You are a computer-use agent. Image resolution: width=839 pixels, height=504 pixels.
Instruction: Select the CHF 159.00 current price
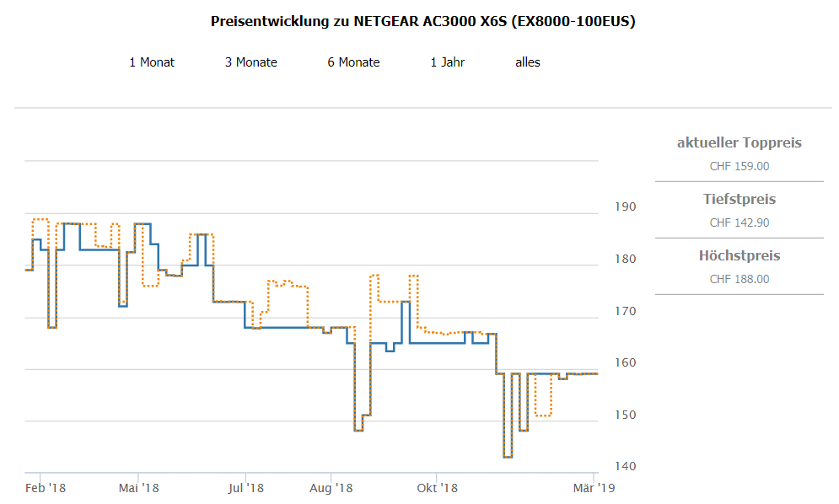739,166
